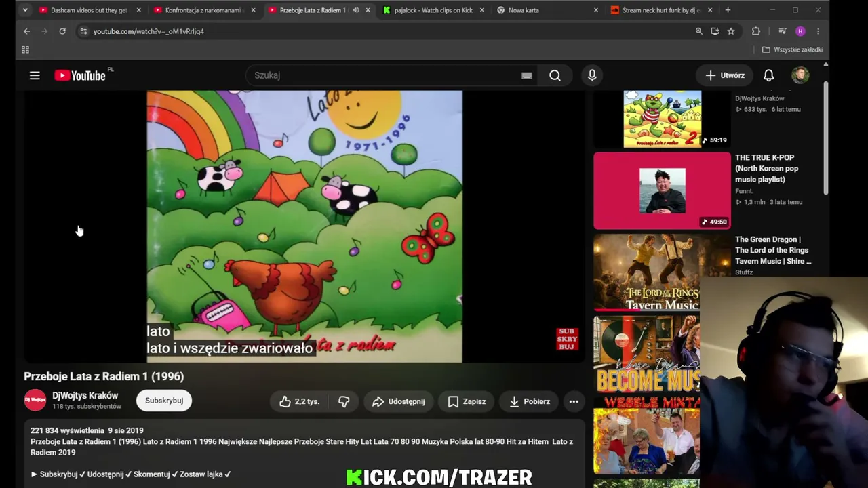The width and height of the screenshot is (868, 488).
Task: Click the Udostępnij share button
Action: pos(398,401)
